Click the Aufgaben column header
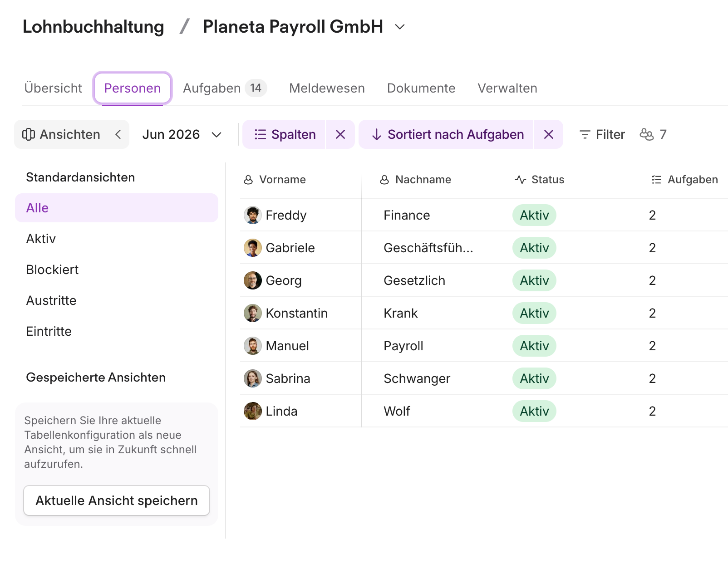The width and height of the screenshot is (728, 564). 684,180
